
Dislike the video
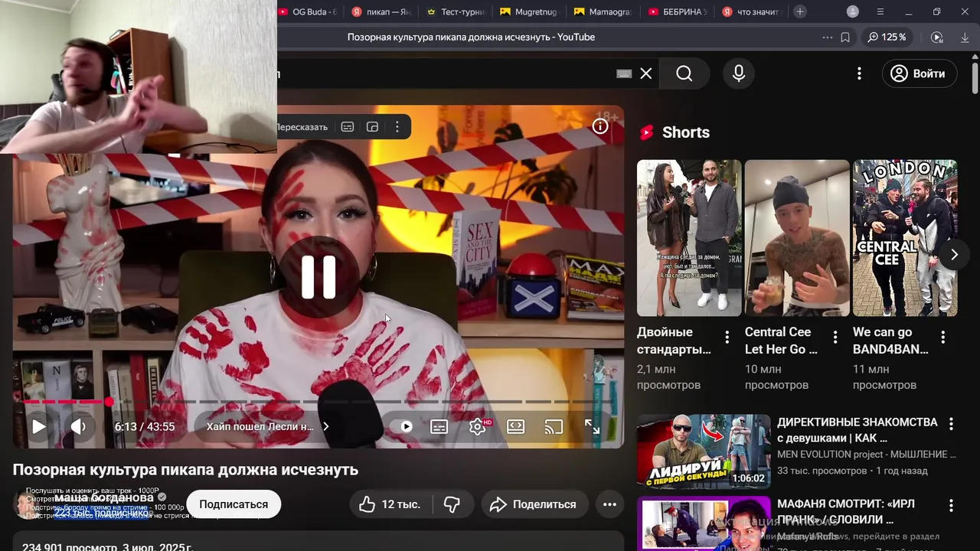pyautogui.click(x=452, y=504)
